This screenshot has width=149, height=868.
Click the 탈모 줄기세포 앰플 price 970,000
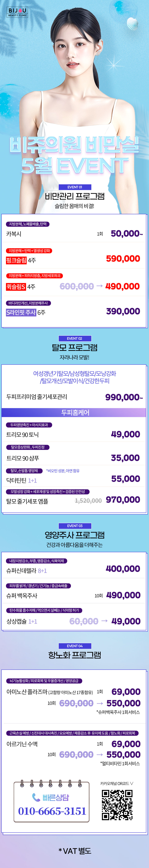tap(123, 500)
